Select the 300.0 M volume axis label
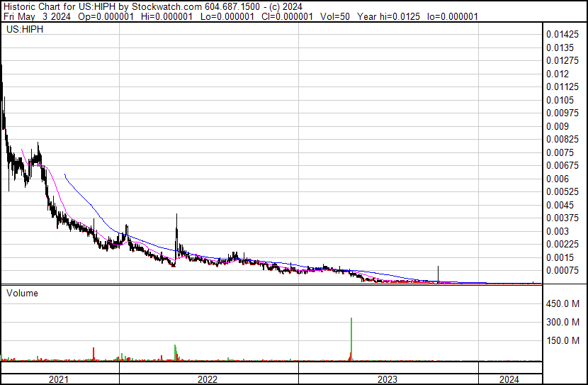Image resolution: width=588 pixels, height=385 pixels. tap(562, 322)
